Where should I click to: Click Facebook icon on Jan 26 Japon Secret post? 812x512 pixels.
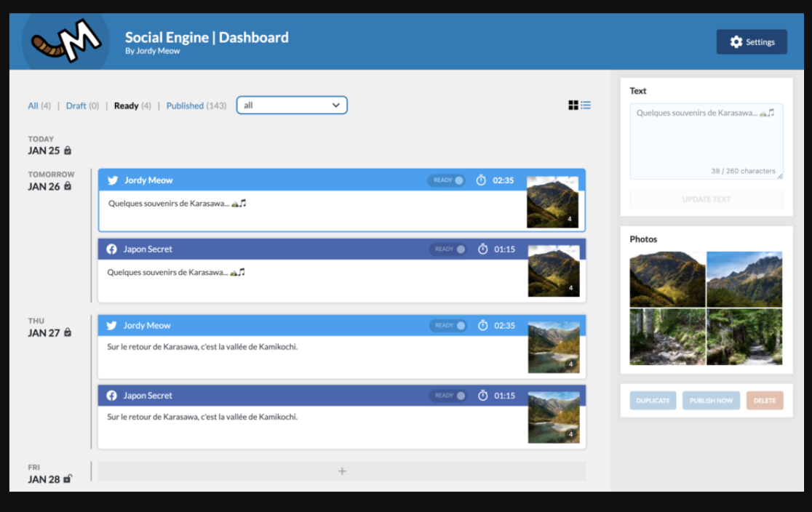(x=111, y=249)
